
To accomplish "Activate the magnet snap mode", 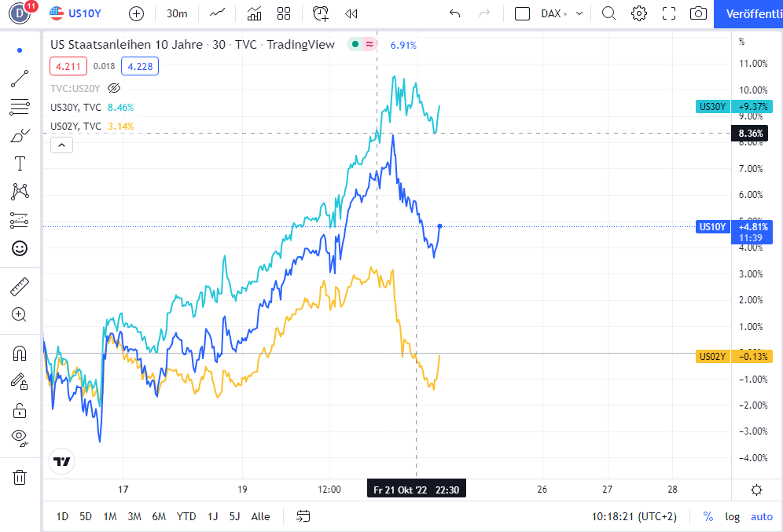I will [x=20, y=354].
